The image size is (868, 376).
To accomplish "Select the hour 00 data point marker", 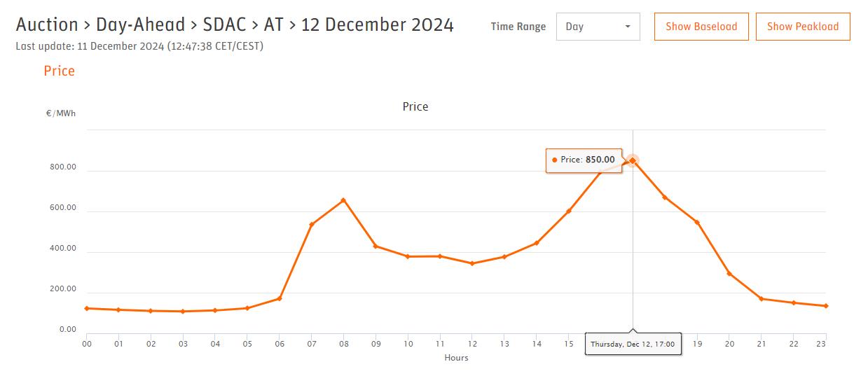I will (x=86, y=308).
